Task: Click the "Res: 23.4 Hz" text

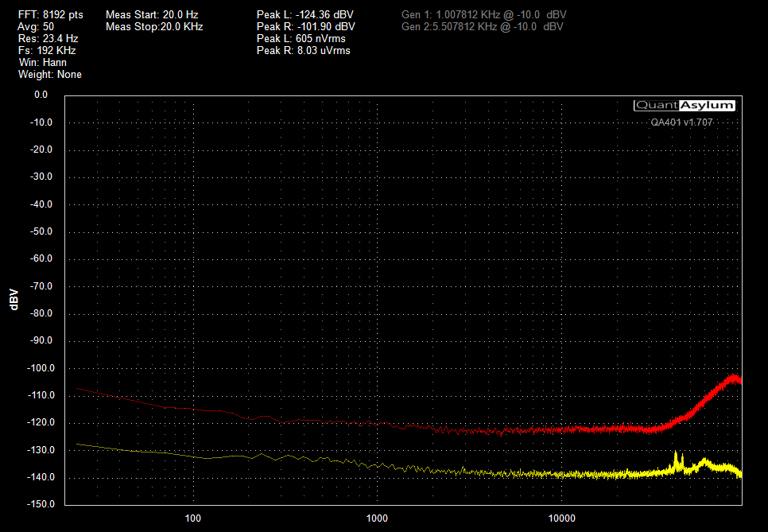Action: (x=48, y=38)
